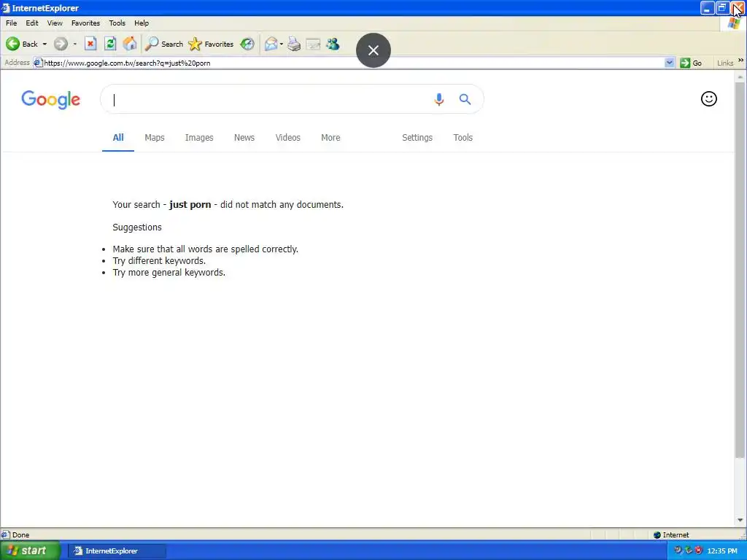Click the Links toolbar label
The width and height of the screenshot is (747, 560).
pyautogui.click(x=725, y=63)
